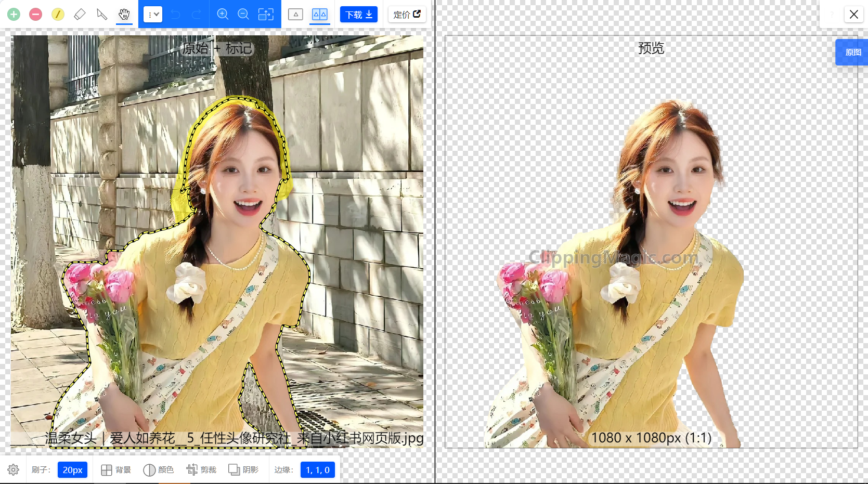Open the 背景 background options
Image resolution: width=868 pixels, height=484 pixels.
116,470
